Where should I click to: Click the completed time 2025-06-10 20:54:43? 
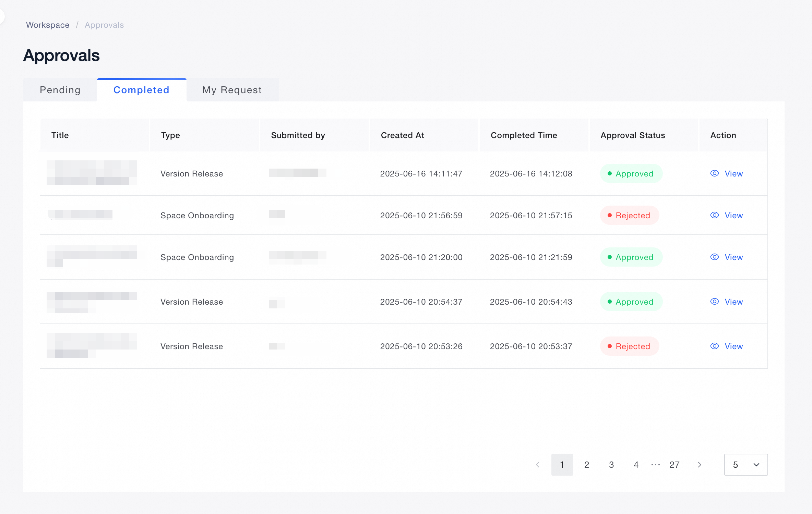(531, 302)
